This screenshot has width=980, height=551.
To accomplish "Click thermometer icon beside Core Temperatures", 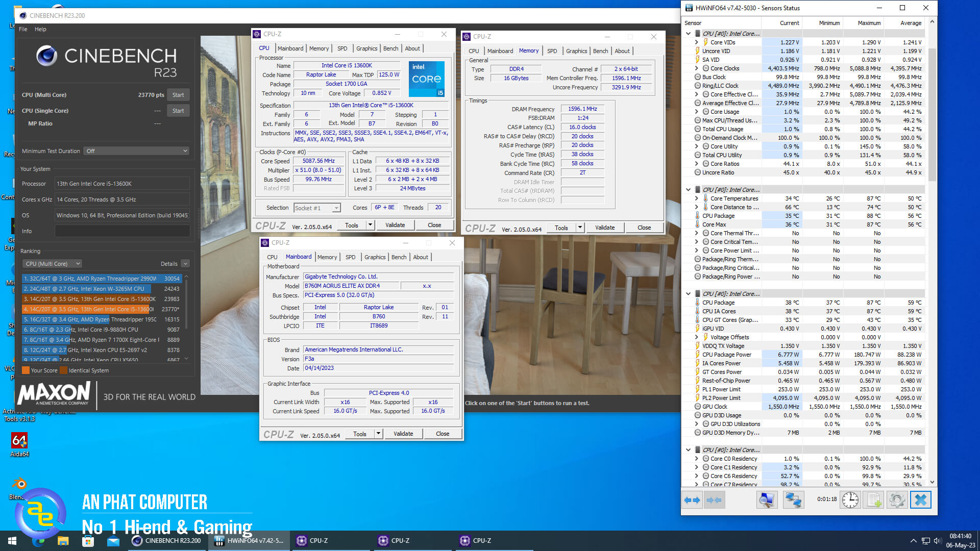I will [x=705, y=198].
